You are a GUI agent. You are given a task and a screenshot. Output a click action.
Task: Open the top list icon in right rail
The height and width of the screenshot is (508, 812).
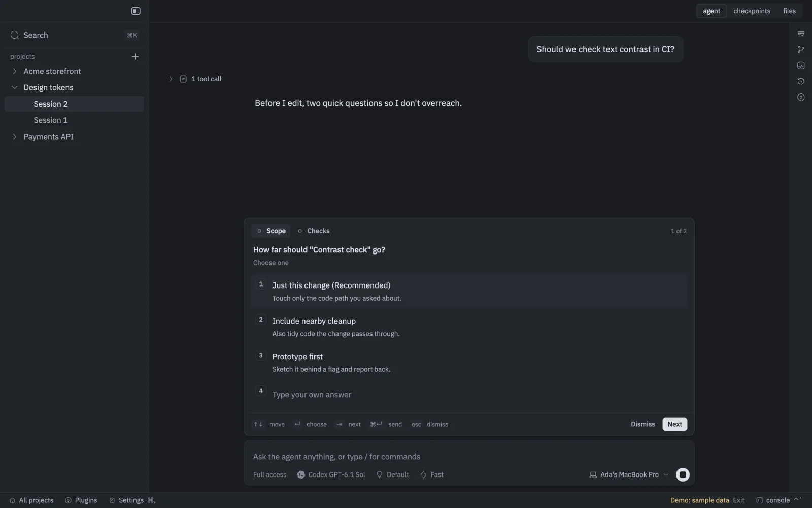801,34
